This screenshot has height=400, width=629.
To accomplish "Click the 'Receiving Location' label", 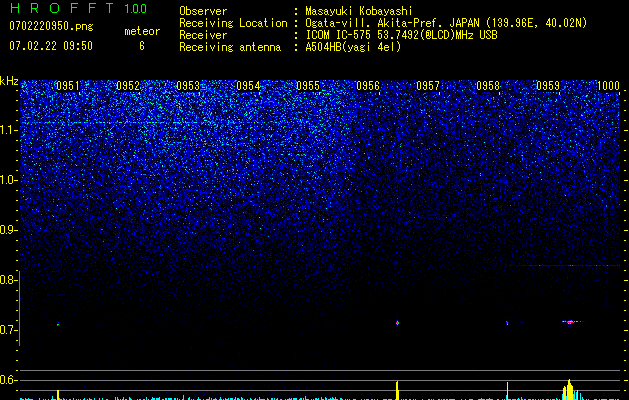I will [233, 23].
